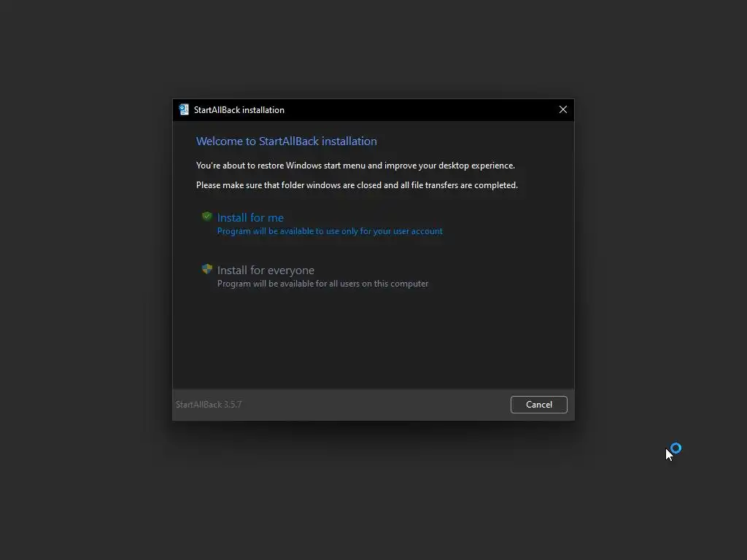Close the StartAllBack installation dialog
Image resolution: width=747 pixels, height=560 pixels.
[x=563, y=109]
